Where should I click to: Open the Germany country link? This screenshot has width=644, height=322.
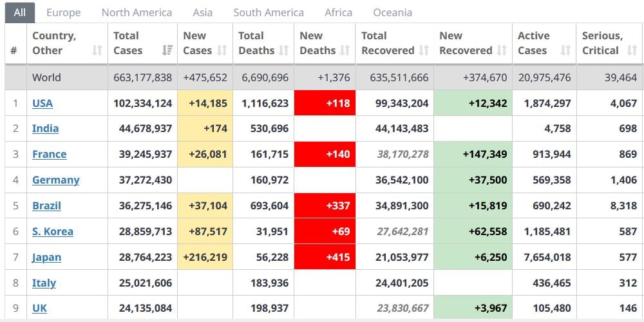56,180
